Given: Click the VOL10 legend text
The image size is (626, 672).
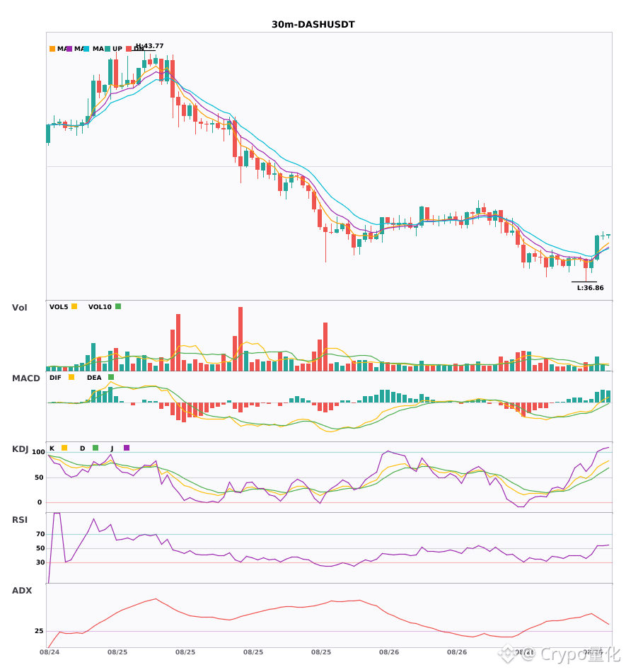Looking at the screenshot, I should pos(100,307).
